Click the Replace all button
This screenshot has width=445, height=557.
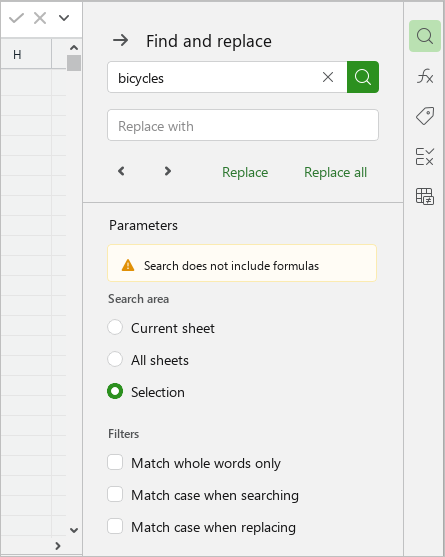[335, 172]
